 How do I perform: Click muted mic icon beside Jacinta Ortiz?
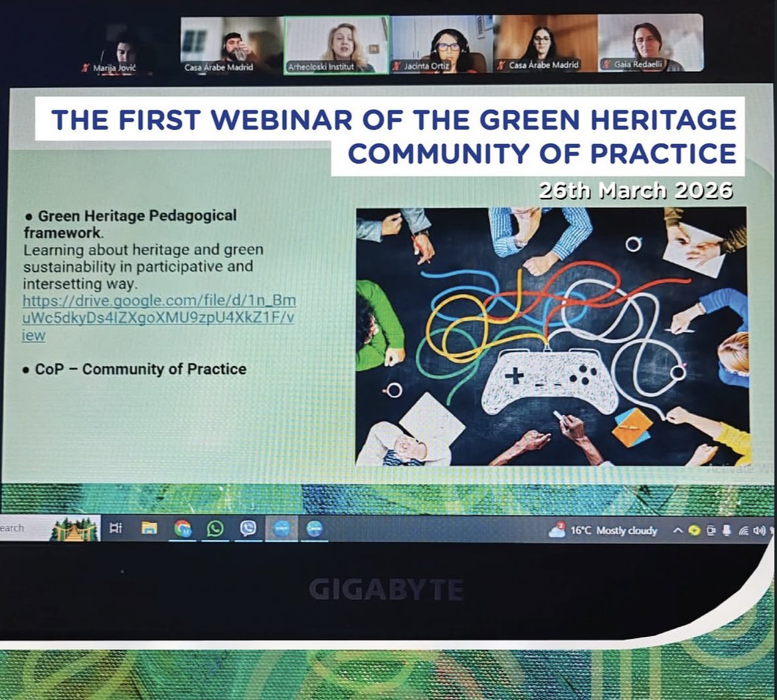pos(397,66)
